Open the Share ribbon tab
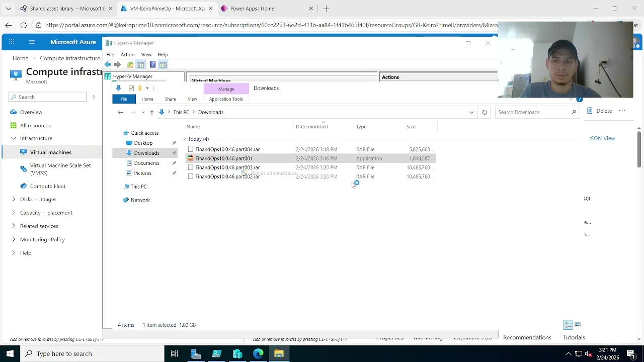The width and height of the screenshot is (644, 362). pyautogui.click(x=170, y=99)
